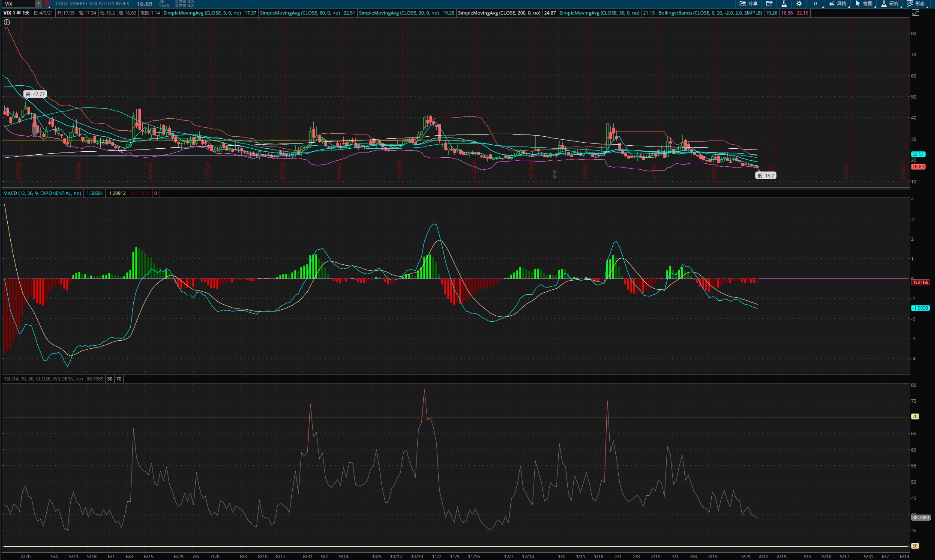Click the -1.53% change value in header
Screen dimensions: 935x560
click(x=164, y=6)
